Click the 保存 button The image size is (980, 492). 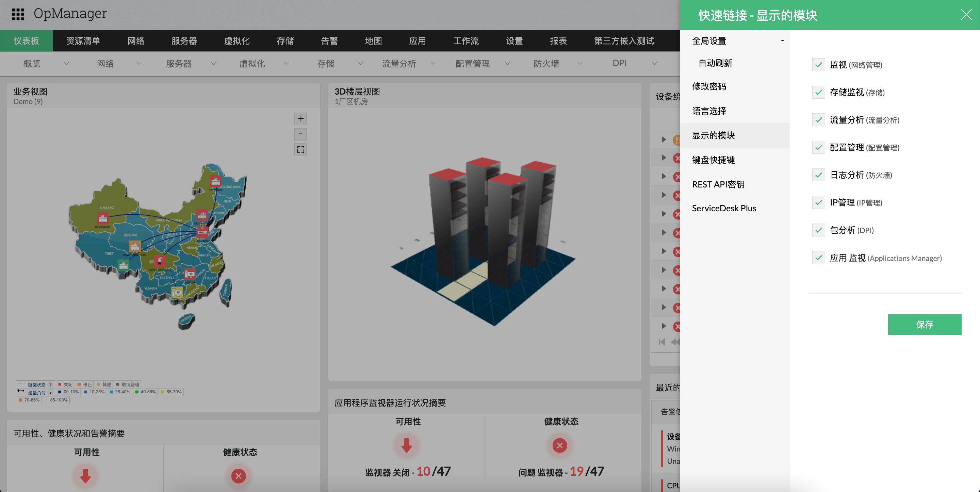(x=925, y=324)
